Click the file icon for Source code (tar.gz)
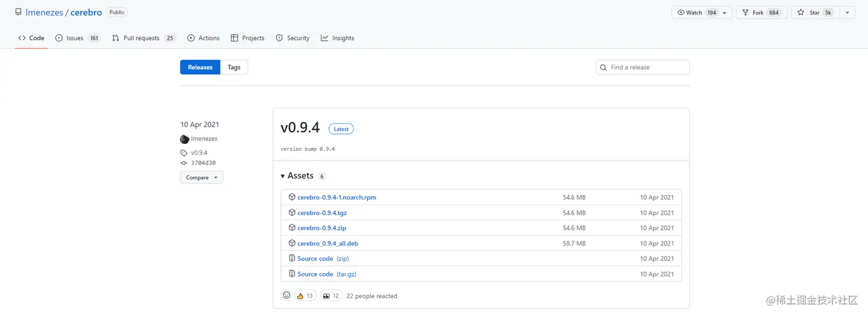 pos(292,274)
